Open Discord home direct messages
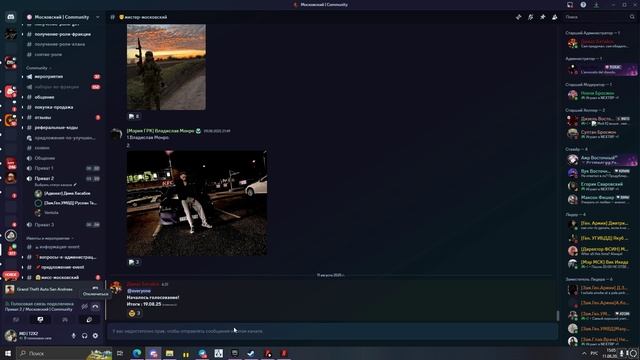Screen dimensions: 640x360 [11, 17]
